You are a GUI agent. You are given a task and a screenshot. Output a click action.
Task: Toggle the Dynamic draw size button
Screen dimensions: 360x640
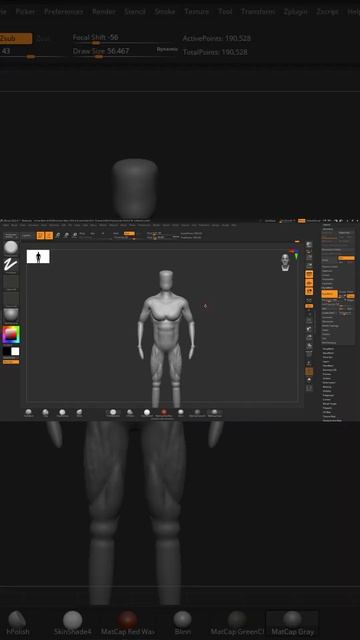[x=167, y=49]
